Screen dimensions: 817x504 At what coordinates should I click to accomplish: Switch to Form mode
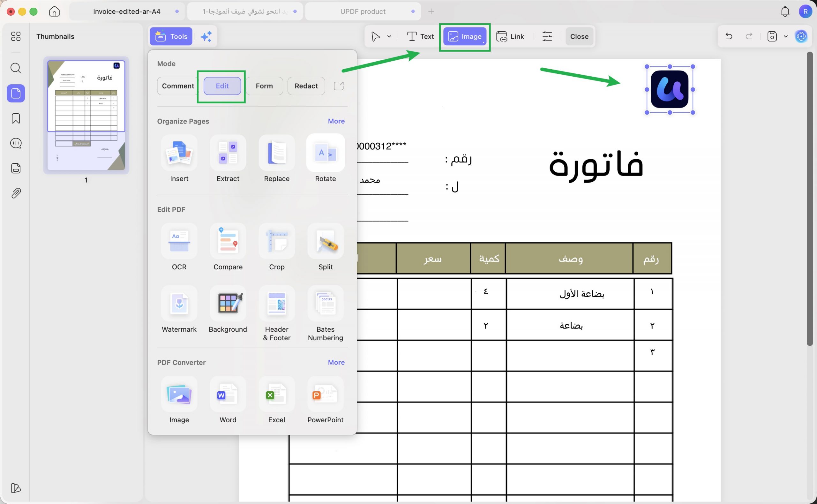[x=264, y=86]
